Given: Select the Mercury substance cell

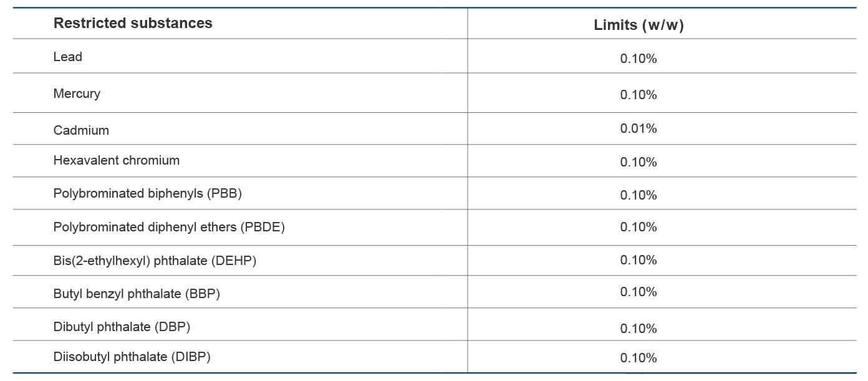Looking at the screenshot, I should coord(77,94).
